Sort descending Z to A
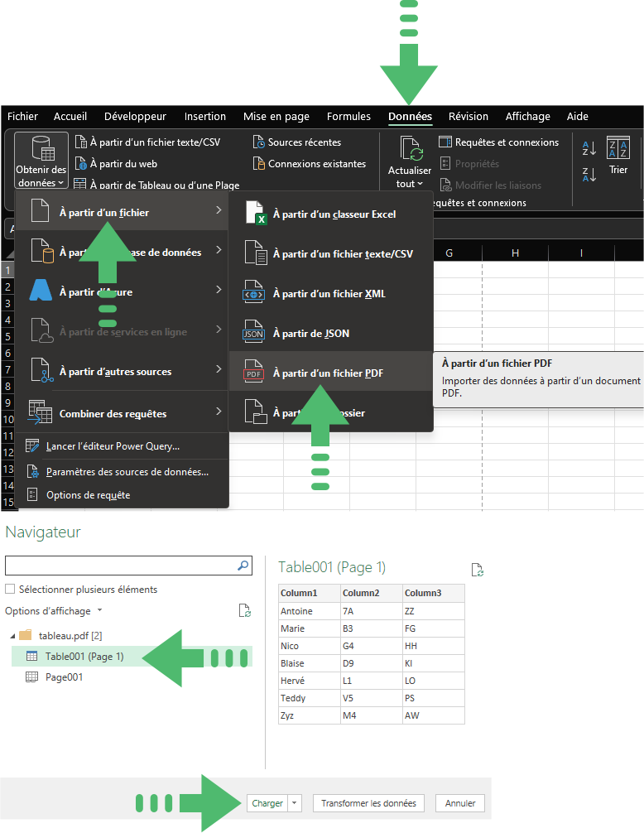The height and width of the screenshot is (833, 644). [x=589, y=174]
